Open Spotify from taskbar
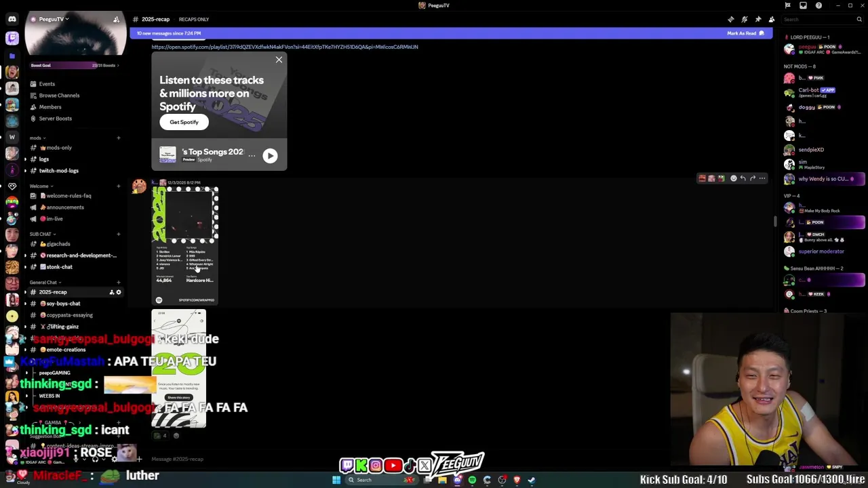Screen dimensions: 868x488 click(x=472, y=480)
